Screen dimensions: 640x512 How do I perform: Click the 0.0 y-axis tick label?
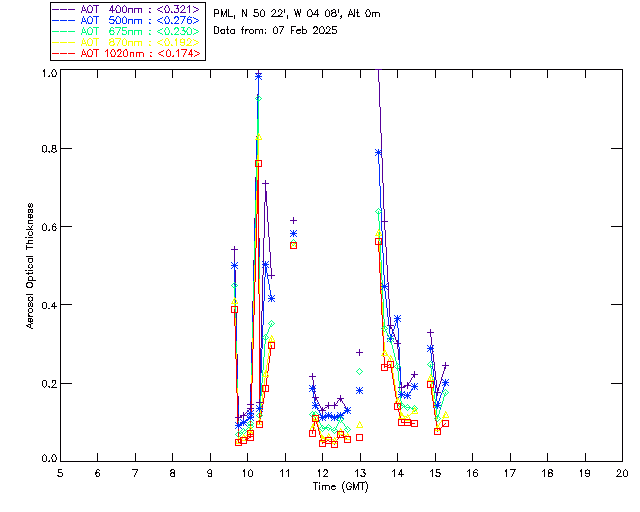click(49, 459)
